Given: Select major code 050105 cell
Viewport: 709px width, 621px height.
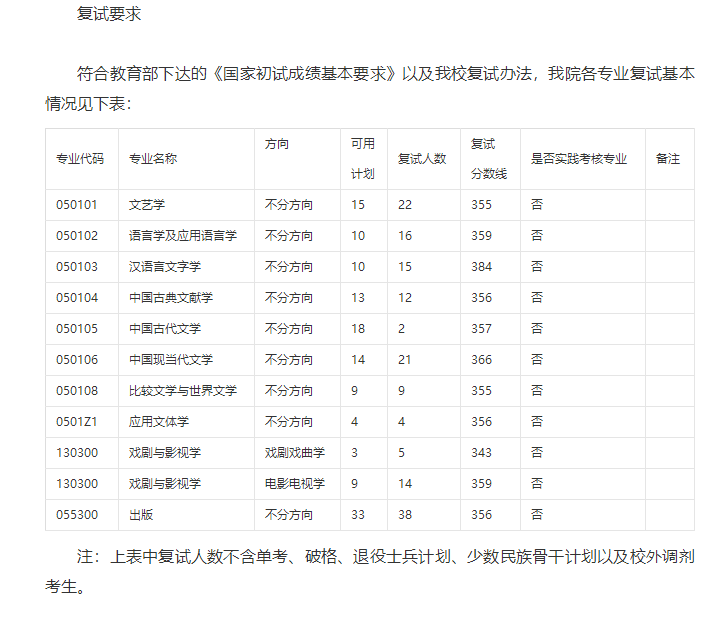Looking at the screenshot, I should click(77, 329).
